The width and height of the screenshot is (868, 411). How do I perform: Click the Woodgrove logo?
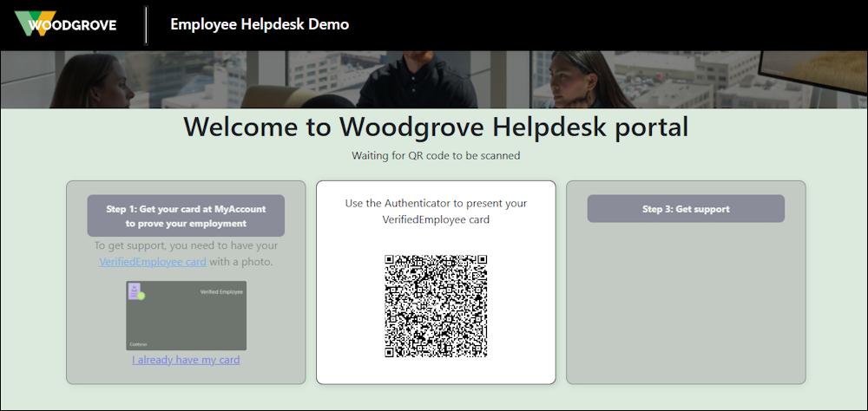tap(65, 23)
